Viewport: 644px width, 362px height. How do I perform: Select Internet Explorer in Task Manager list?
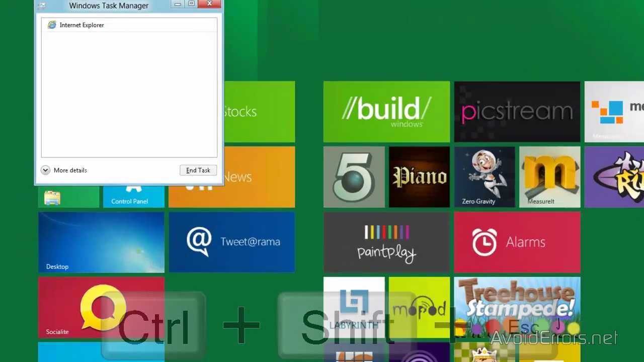click(x=129, y=25)
